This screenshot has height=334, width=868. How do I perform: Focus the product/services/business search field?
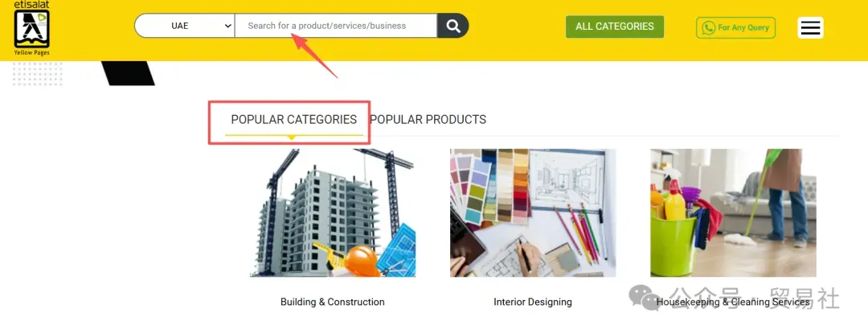(336, 26)
